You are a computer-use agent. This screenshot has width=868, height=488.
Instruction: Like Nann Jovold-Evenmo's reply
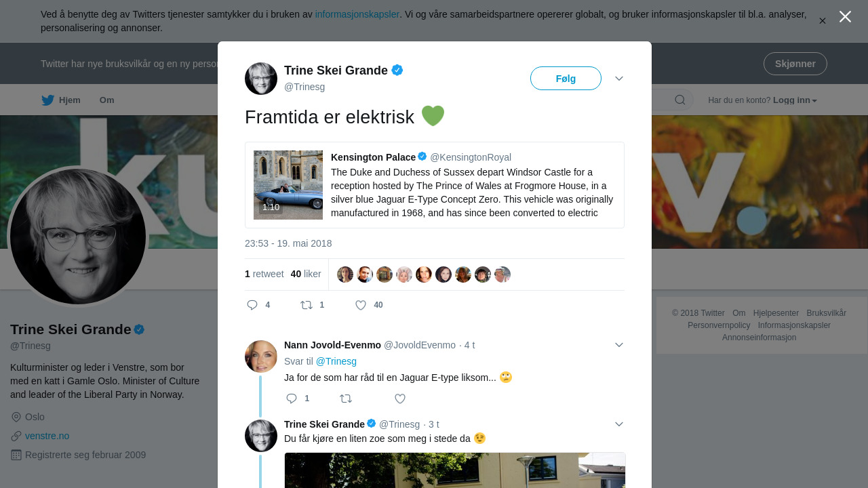pos(400,399)
